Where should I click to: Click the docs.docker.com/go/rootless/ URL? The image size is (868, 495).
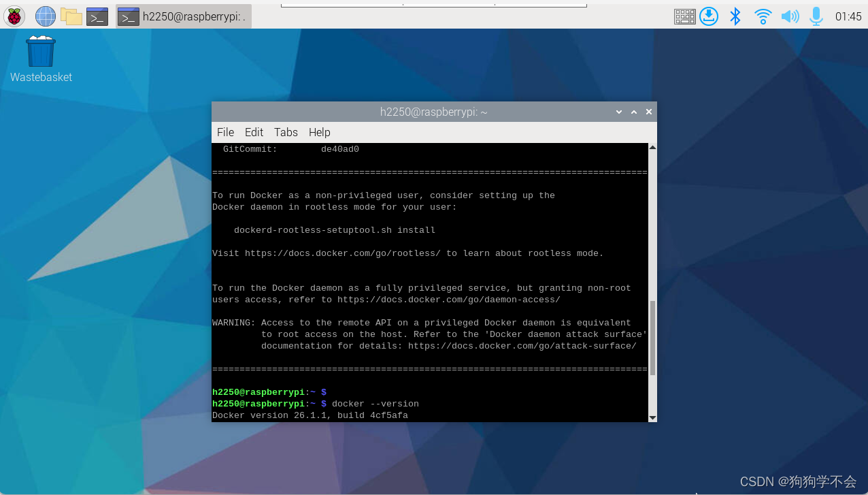tap(343, 253)
